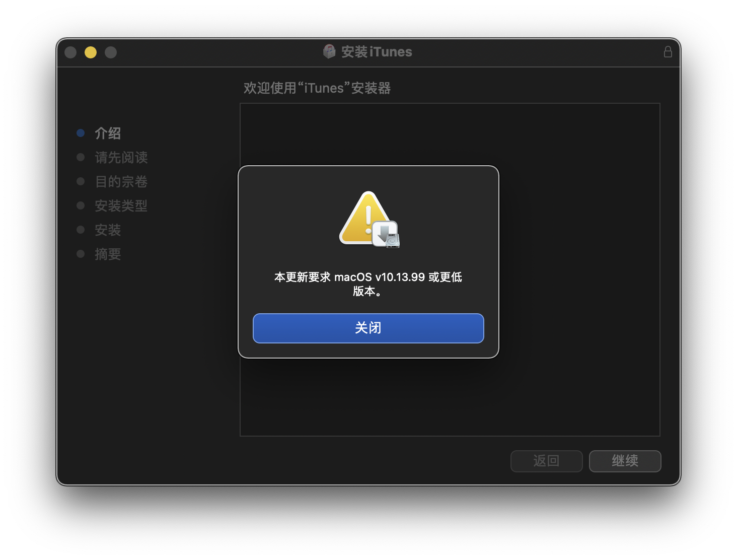The height and width of the screenshot is (560, 737).
Task: Select the 安装 step in sidebar
Action: click(x=108, y=230)
